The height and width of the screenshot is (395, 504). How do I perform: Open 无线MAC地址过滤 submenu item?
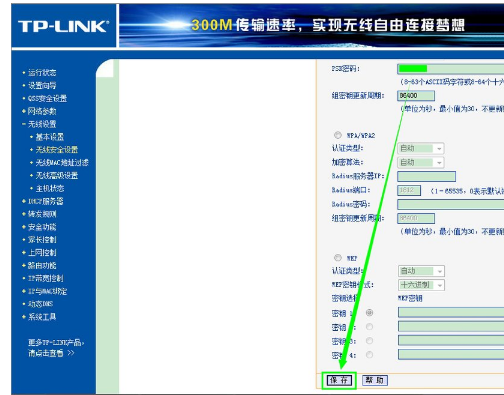tap(62, 163)
